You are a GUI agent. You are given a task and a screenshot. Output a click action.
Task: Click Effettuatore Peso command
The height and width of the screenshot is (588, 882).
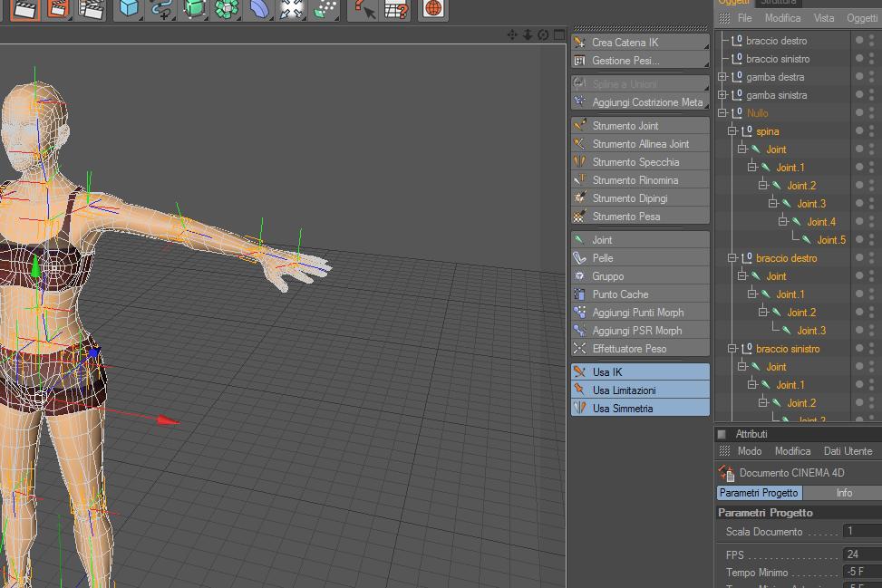coord(640,349)
